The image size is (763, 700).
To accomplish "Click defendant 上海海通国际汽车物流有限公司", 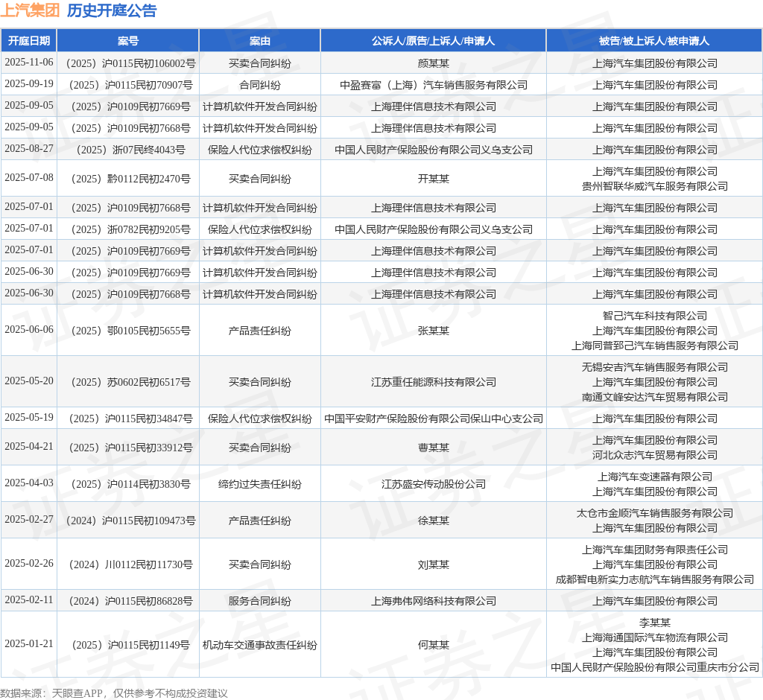I will [654, 637].
